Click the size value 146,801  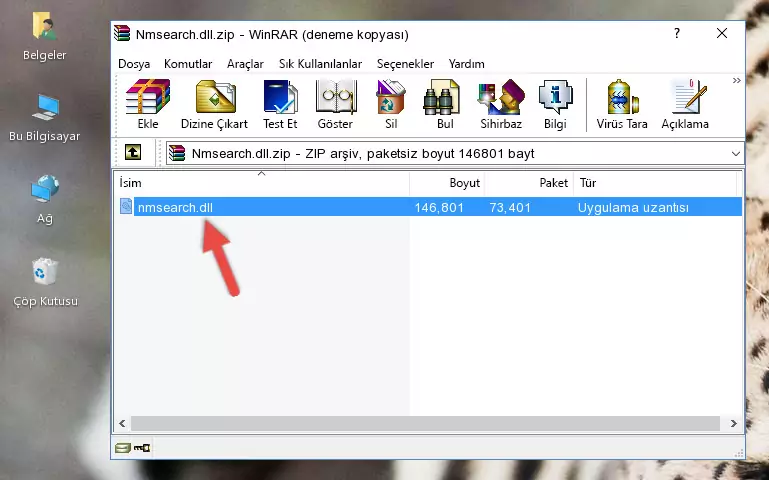coord(439,207)
